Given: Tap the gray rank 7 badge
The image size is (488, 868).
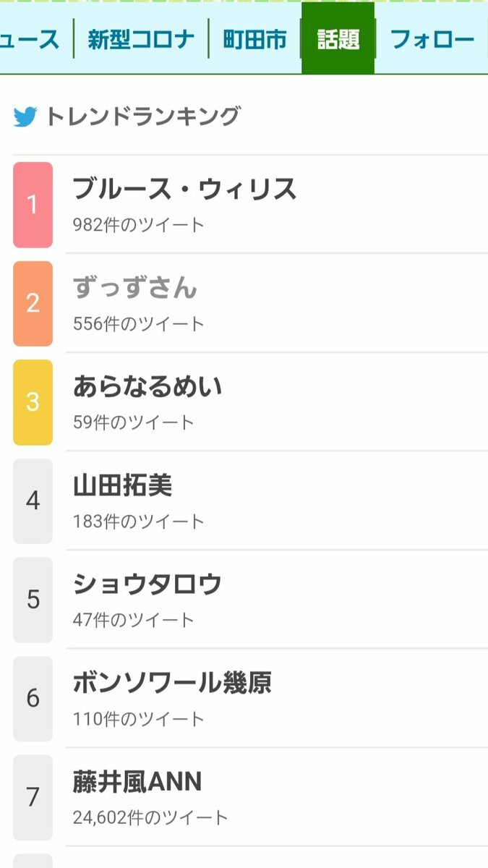Looking at the screenshot, I should pos(33,797).
